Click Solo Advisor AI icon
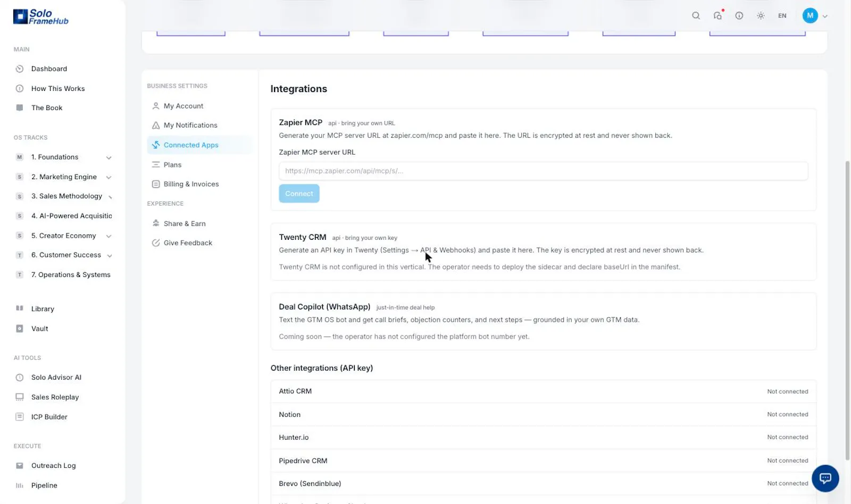This screenshot has height=504, width=851. pos(20,377)
